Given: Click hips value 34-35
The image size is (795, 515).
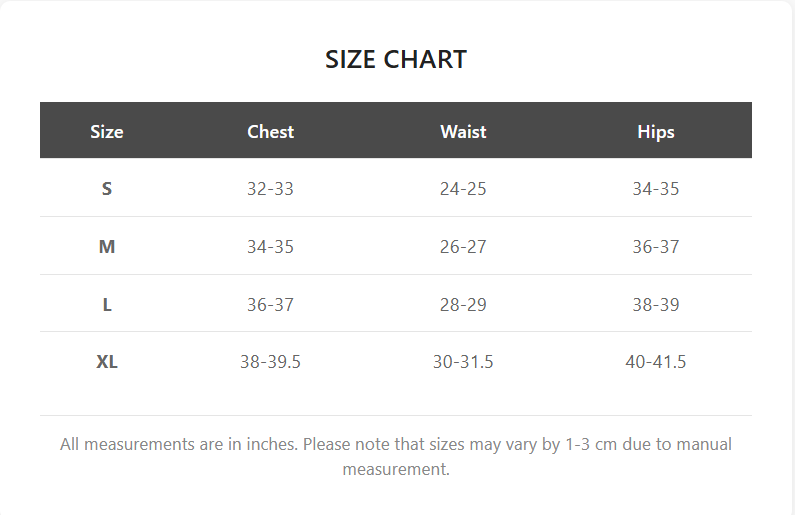Looking at the screenshot, I should tap(656, 188).
